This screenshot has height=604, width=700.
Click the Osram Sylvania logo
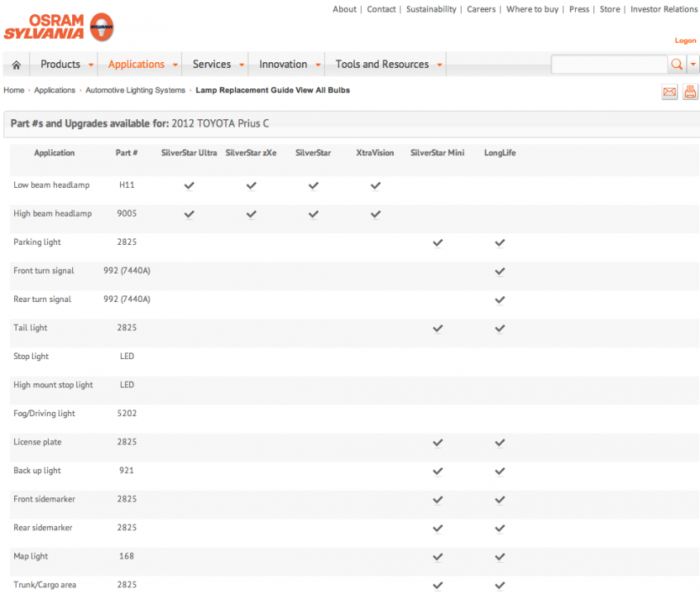click(x=58, y=27)
